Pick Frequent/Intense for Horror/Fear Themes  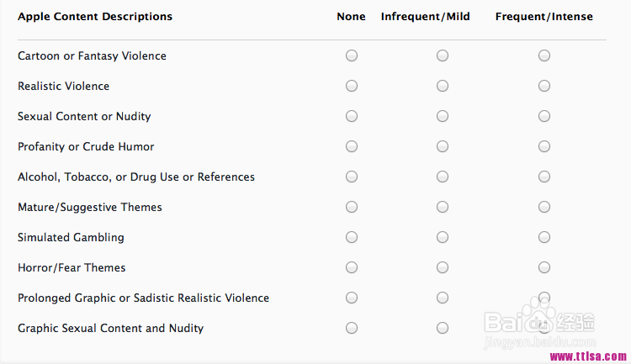544,267
